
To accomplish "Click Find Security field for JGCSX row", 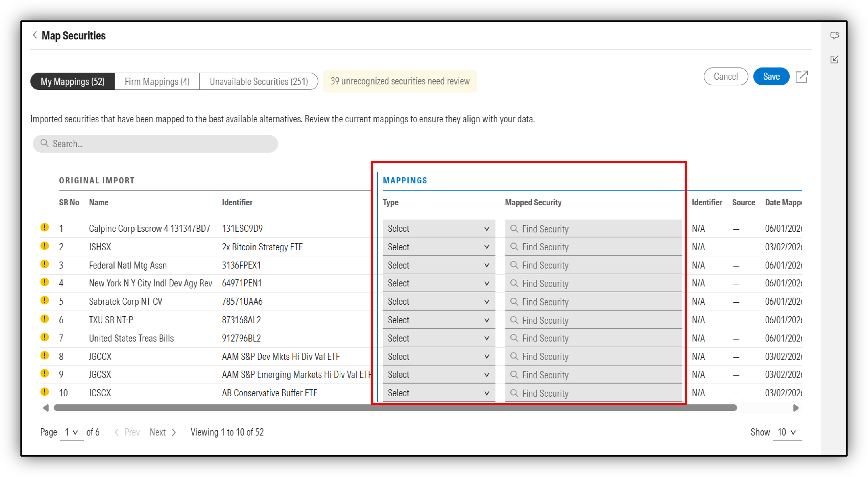I will pos(593,375).
